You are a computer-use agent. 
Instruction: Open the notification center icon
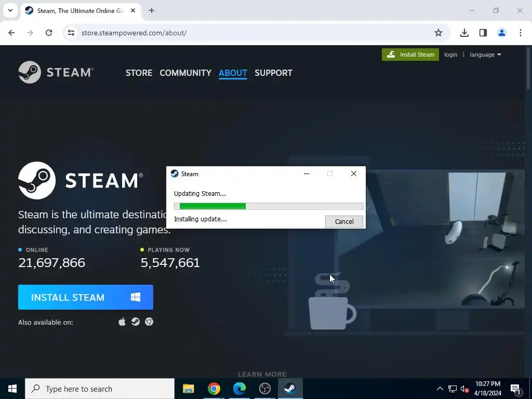pos(515,389)
